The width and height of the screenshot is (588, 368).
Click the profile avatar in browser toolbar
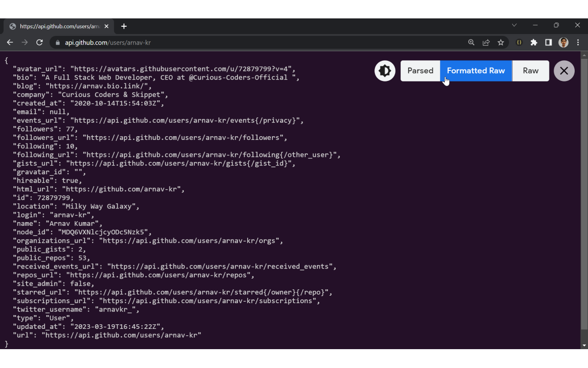563,42
